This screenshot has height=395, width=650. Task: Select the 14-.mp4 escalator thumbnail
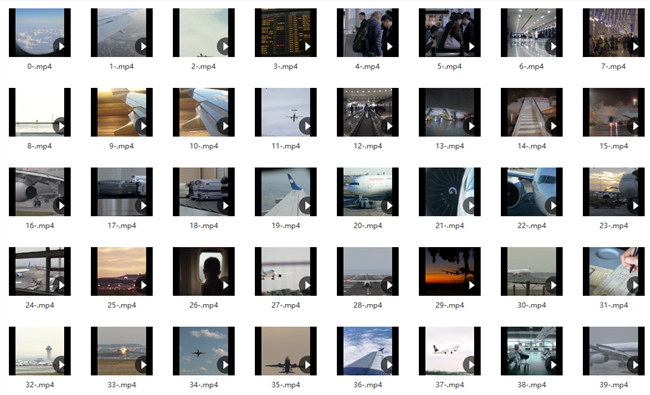point(532,112)
